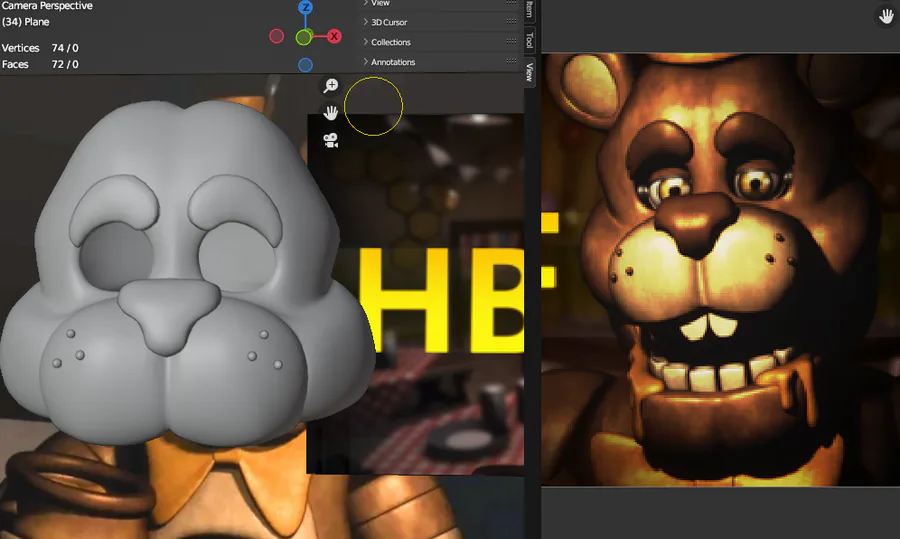Image resolution: width=900 pixels, height=539 pixels.
Task: Click the drag grip of 3D Cursor panel
Action: 511,21
